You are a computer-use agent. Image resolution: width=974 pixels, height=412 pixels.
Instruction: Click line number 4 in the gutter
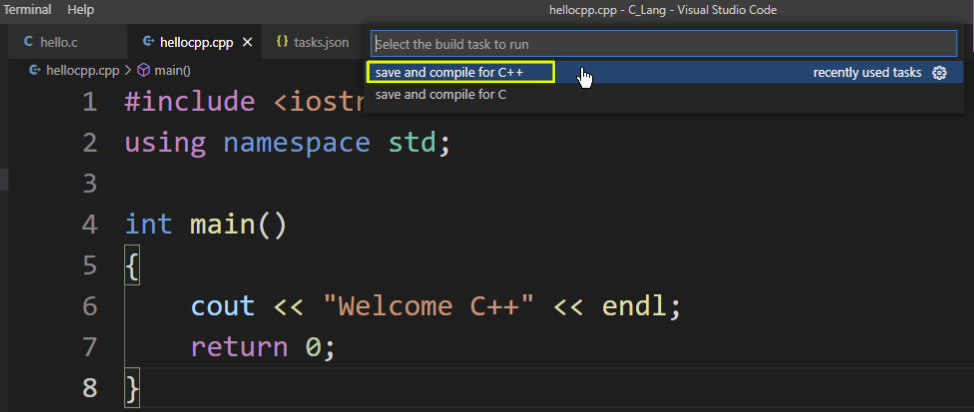(x=90, y=224)
